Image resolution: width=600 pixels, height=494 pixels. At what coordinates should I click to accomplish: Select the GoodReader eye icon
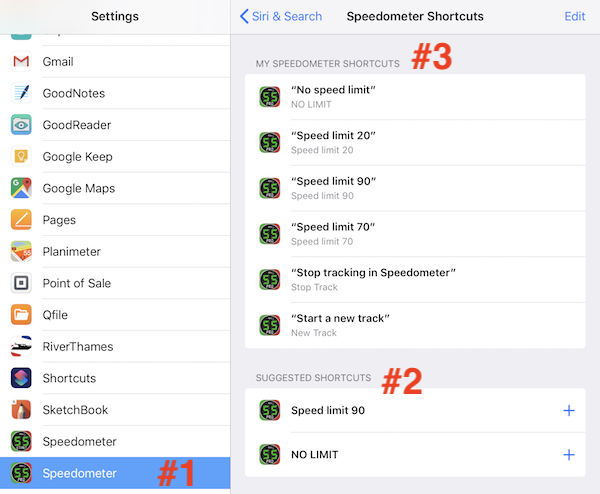click(x=21, y=125)
